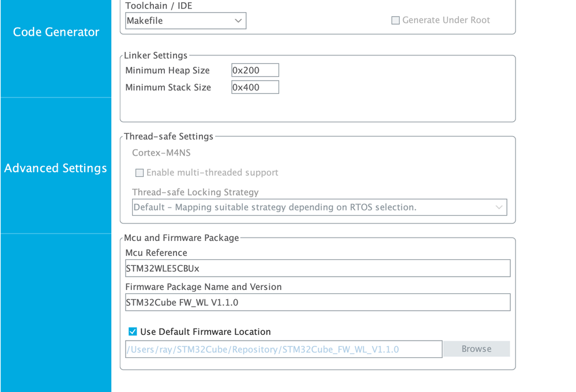The width and height of the screenshot is (576, 392).
Task: Click the Mcu and Firmware Package title
Action: click(181, 238)
